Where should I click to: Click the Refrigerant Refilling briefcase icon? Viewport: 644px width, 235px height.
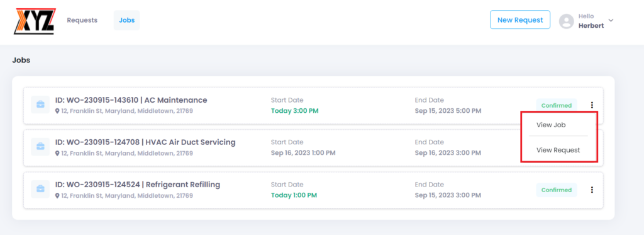[x=40, y=189]
